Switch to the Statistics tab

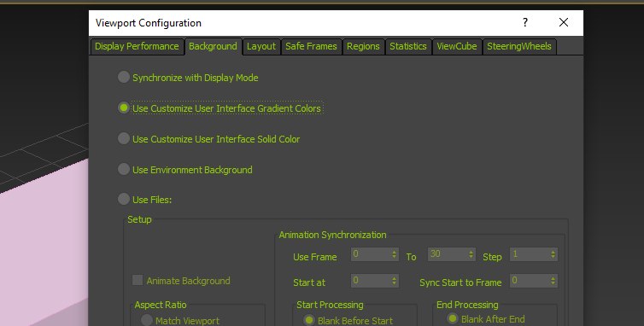point(408,46)
